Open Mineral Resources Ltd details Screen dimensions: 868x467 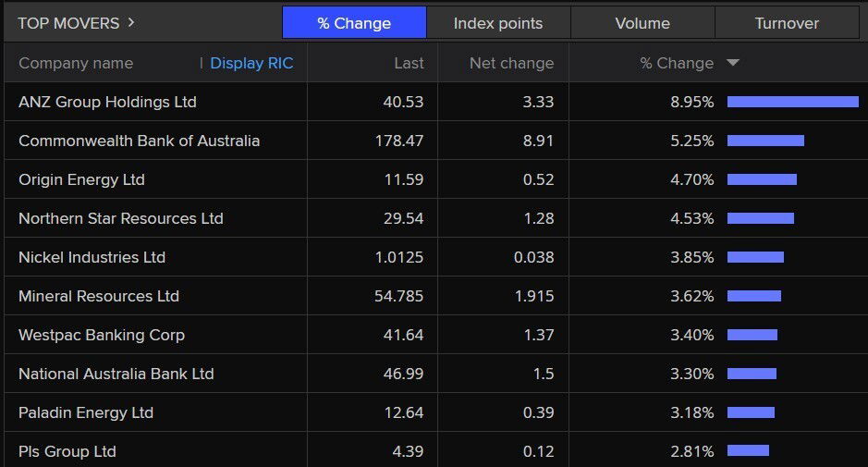tap(99, 296)
